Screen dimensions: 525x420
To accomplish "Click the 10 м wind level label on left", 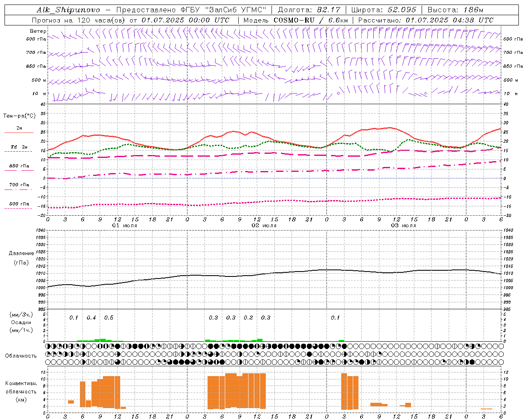I will pos(39,94).
